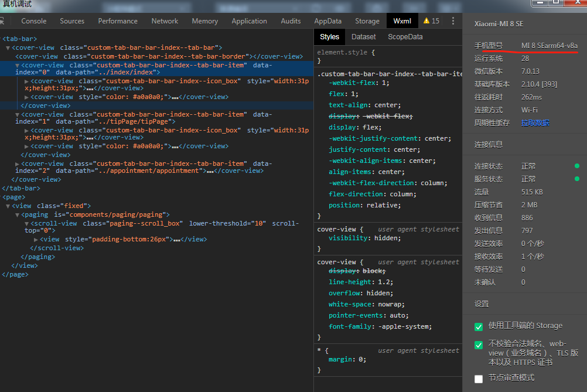
Task: Open the devtools three-dot more menu
Action: coord(453,21)
